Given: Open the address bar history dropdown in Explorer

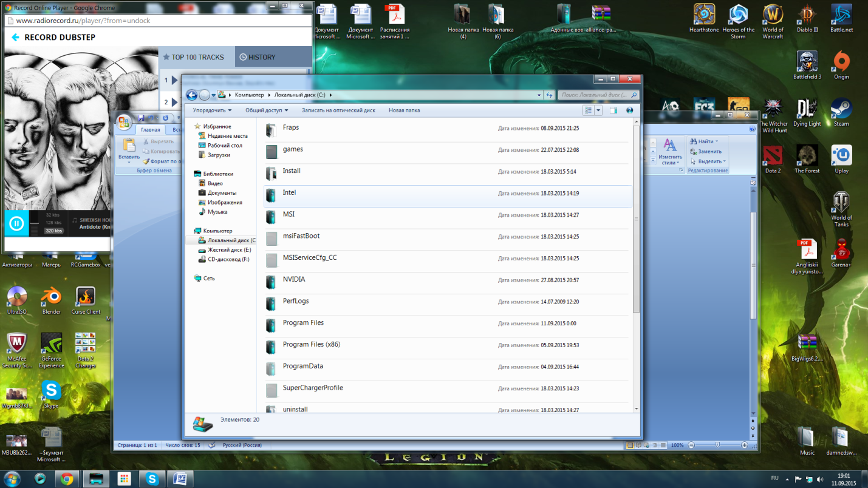Looking at the screenshot, I should 539,95.
